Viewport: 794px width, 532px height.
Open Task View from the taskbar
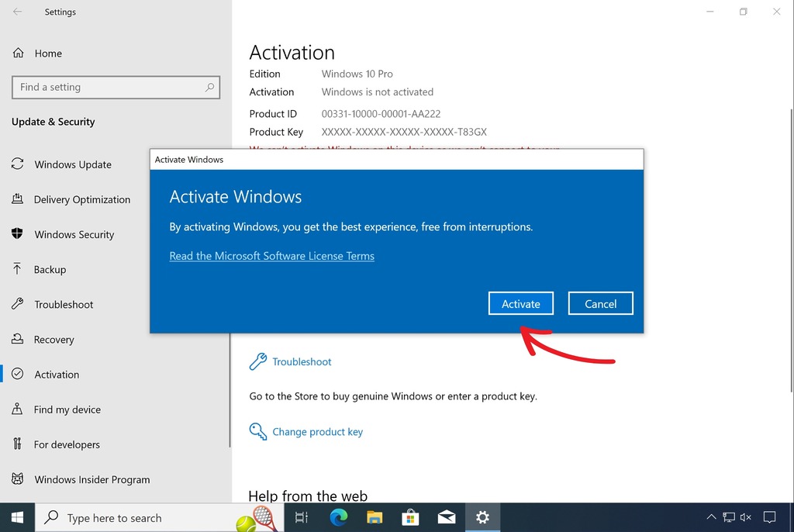302,517
